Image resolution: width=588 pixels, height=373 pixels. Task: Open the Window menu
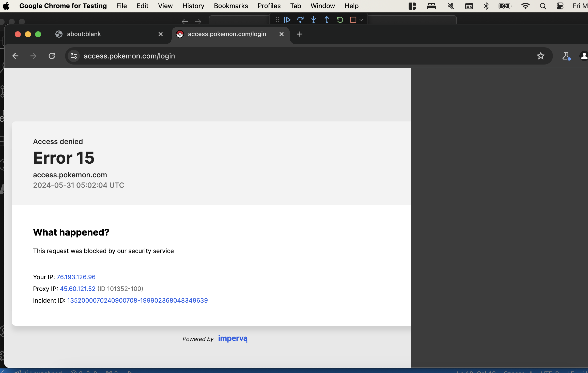[323, 6]
